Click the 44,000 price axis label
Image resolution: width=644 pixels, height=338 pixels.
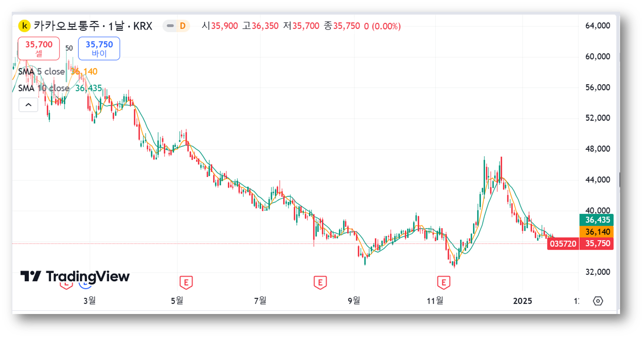coord(598,180)
